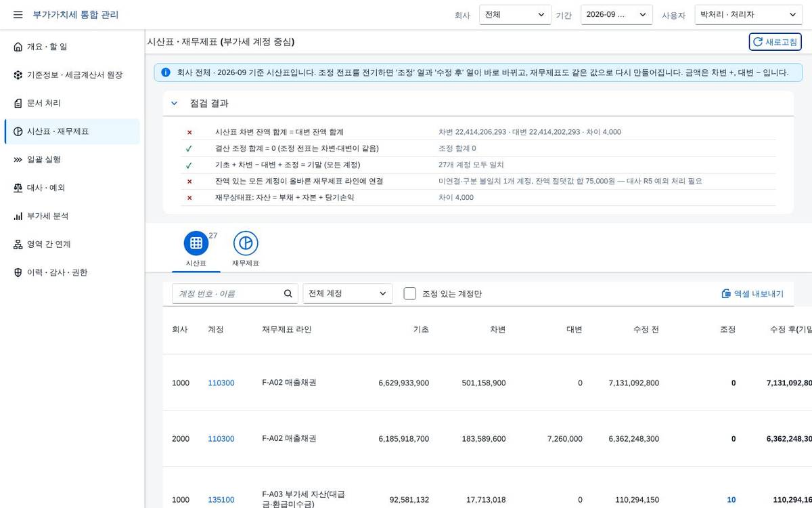The height and width of the screenshot is (508, 812).
Task: Click the circular 재무제표 tab icon
Action: [x=246, y=243]
